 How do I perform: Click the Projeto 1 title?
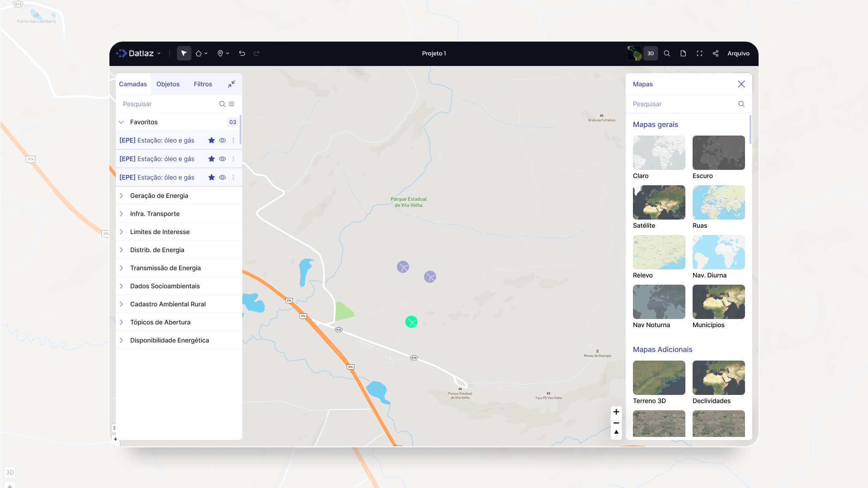point(434,53)
